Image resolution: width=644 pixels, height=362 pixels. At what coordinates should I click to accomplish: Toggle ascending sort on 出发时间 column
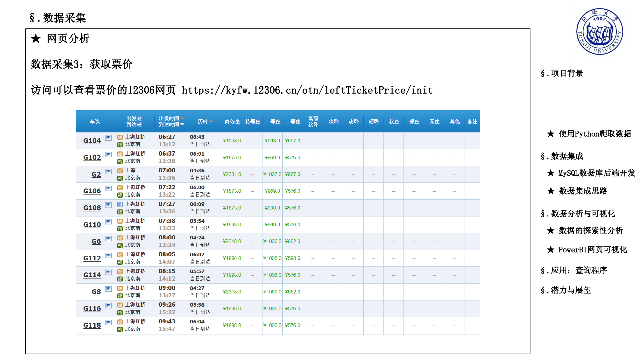pyautogui.click(x=183, y=118)
